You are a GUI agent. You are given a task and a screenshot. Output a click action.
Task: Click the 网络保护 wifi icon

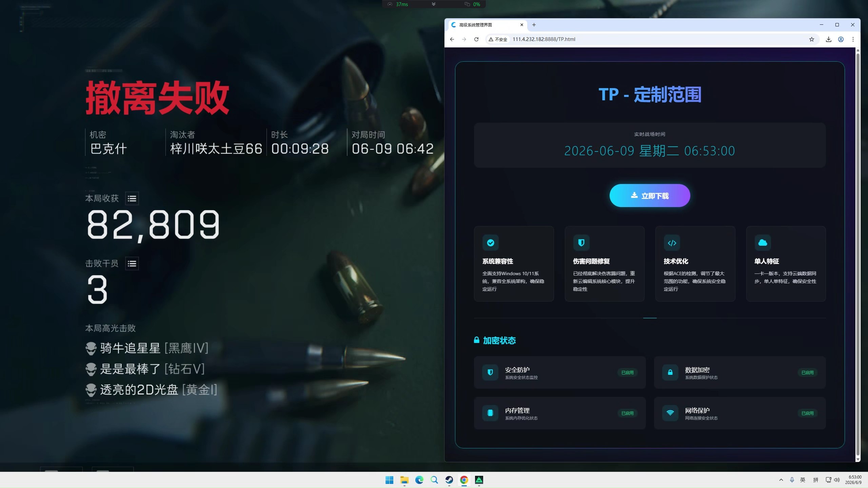tap(670, 413)
